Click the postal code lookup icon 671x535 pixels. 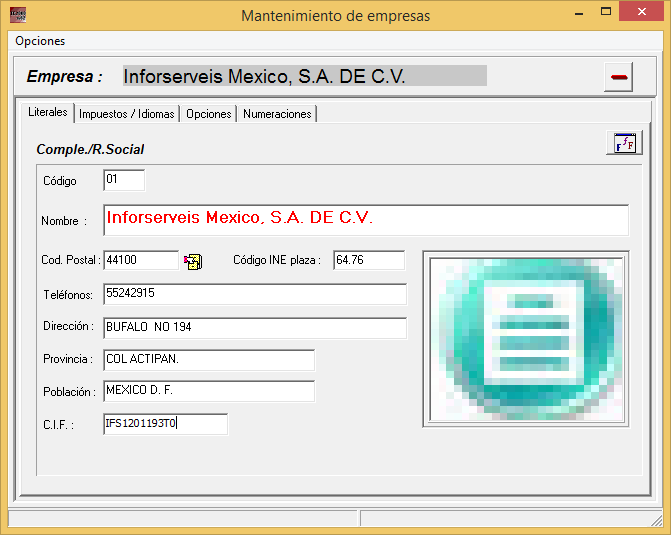tap(193, 261)
